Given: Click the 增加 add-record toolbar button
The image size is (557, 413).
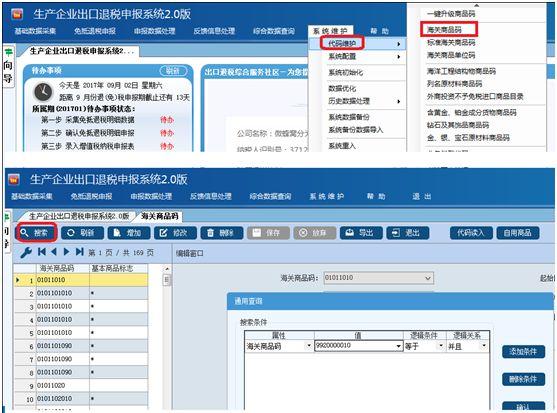Looking at the screenshot, I should (x=129, y=233).
